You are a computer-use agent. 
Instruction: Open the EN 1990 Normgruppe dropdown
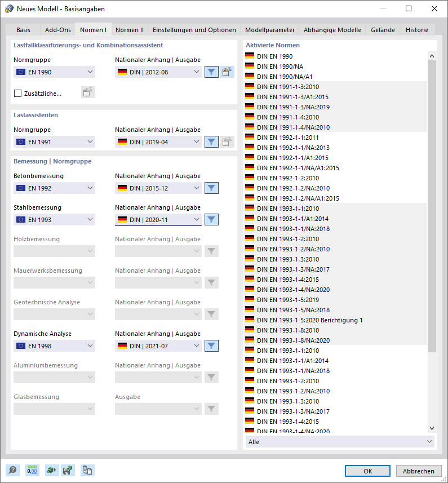click(54, 72)
